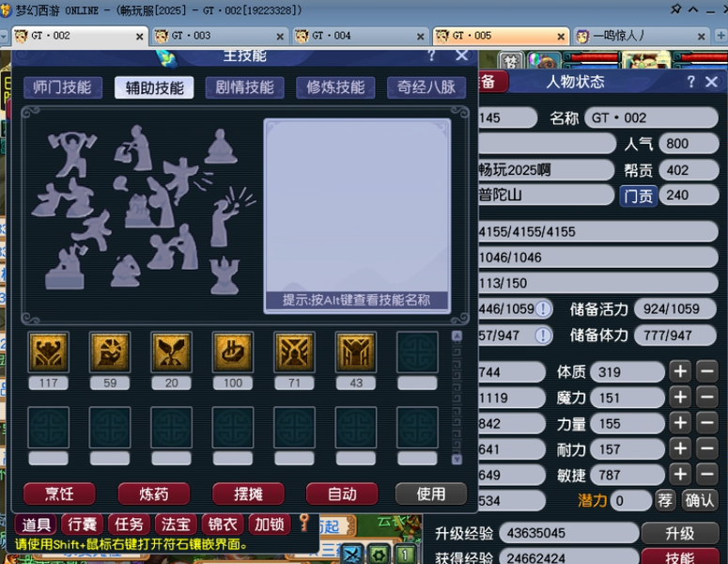
Task: Click skill list scrollbar up arrow
Action: (x=457, y=336)
